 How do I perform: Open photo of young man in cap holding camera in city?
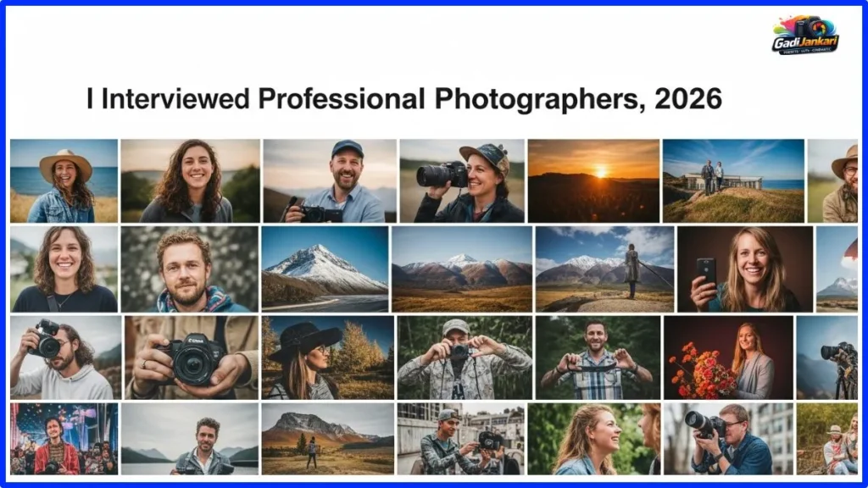pos(460,439)
